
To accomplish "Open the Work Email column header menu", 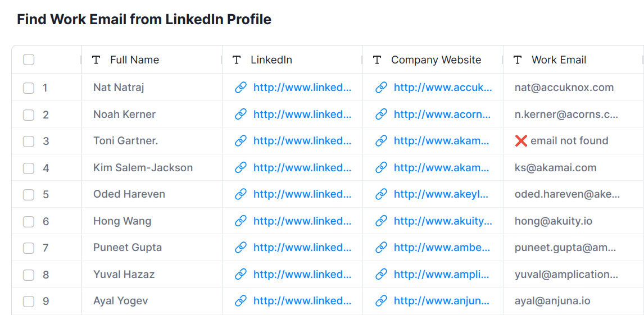I will [x=559, y=60].
